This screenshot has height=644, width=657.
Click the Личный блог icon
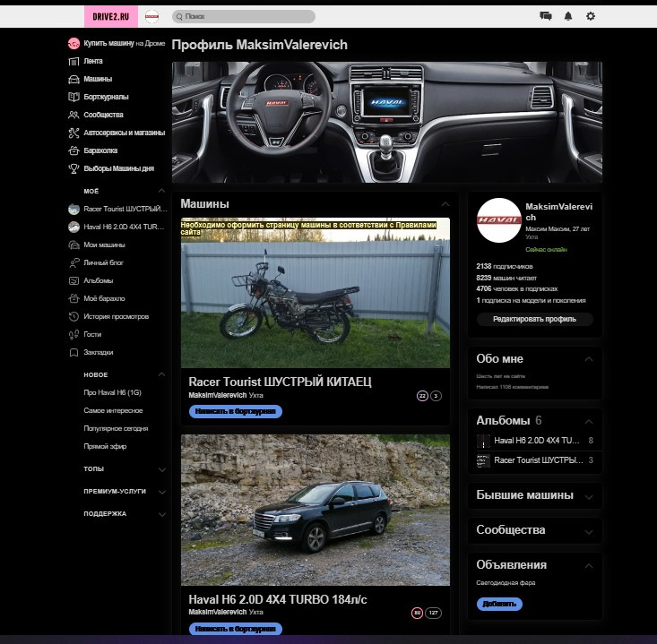pyautogui.click(x=73, y=263)
